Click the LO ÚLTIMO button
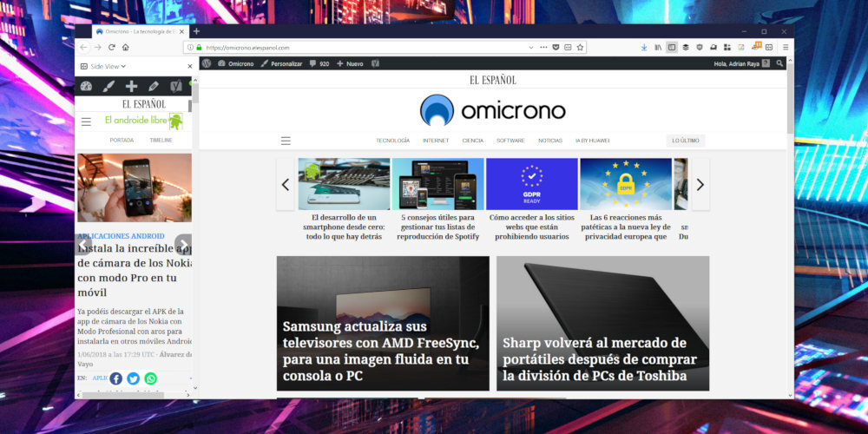 point(686,141)
